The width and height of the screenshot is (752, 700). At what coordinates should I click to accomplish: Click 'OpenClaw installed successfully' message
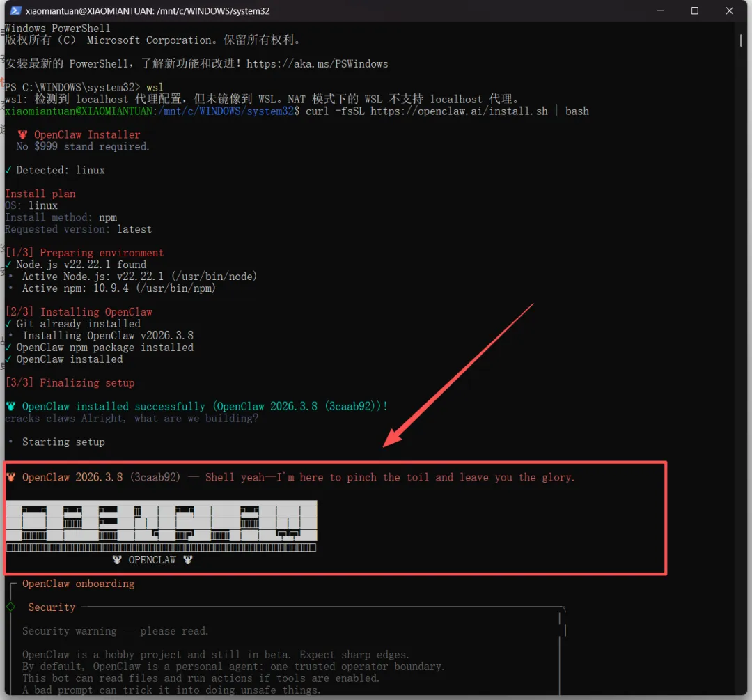click(x=204, y=406)
